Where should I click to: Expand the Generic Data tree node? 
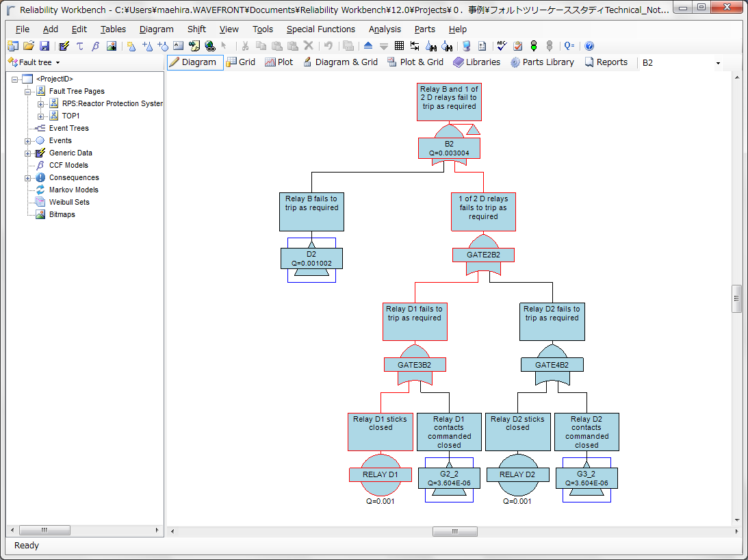(x=27, y=153)
